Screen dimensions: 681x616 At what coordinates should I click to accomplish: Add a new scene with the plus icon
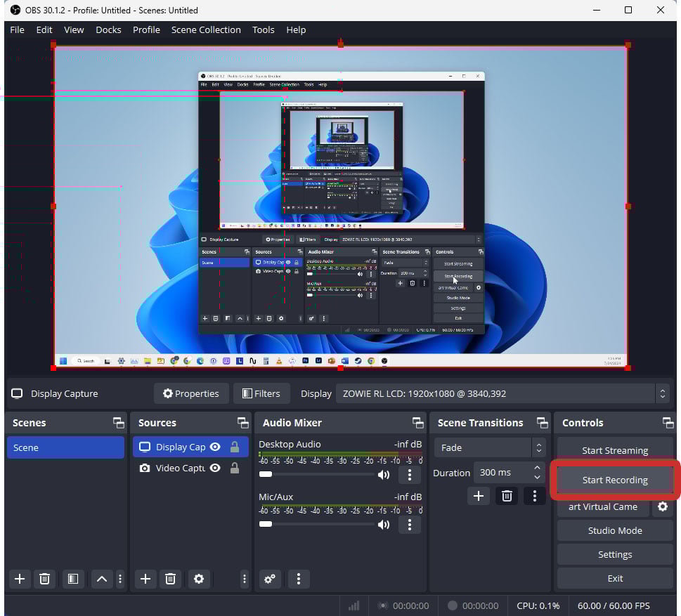pyautogui.click(x=19, y=579)
